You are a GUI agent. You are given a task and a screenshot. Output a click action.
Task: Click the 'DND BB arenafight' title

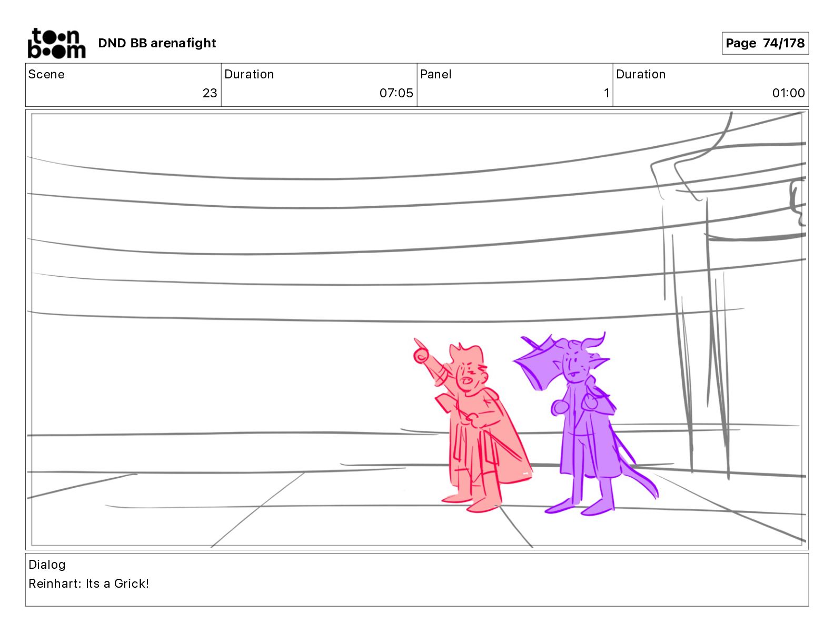pos(157,43)
